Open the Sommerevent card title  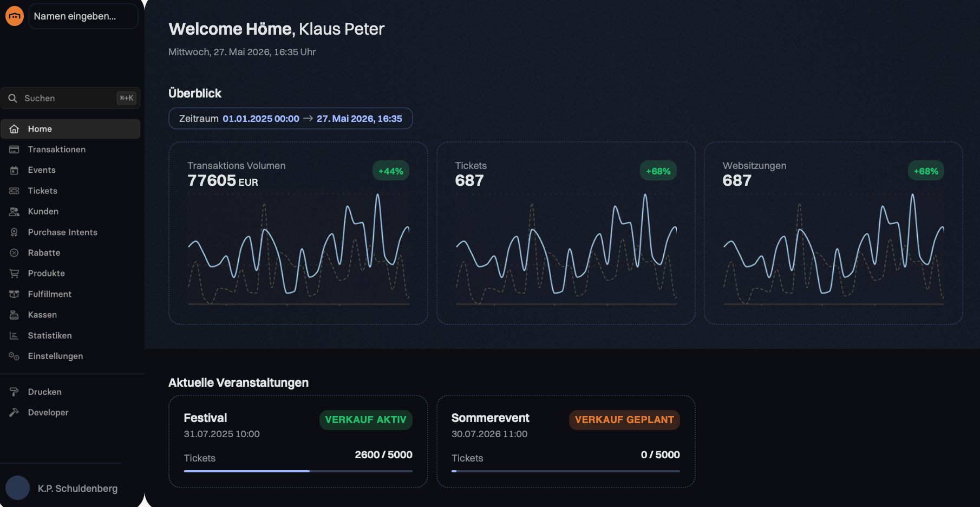pos(491,418)
